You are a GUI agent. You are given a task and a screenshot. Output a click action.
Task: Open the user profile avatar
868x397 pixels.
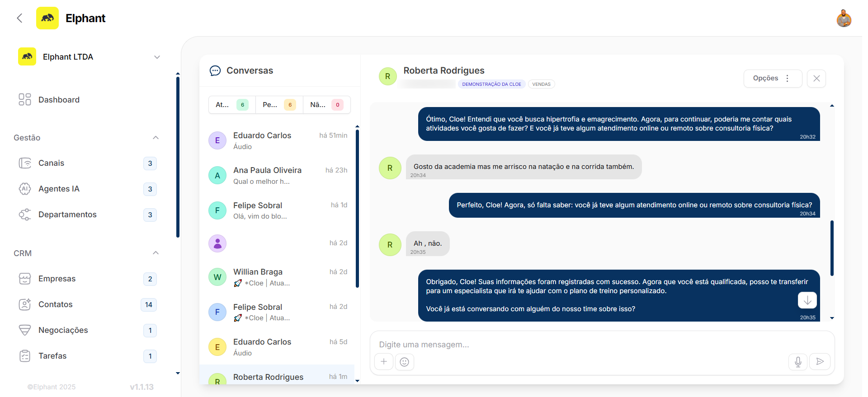pos(844,19)
